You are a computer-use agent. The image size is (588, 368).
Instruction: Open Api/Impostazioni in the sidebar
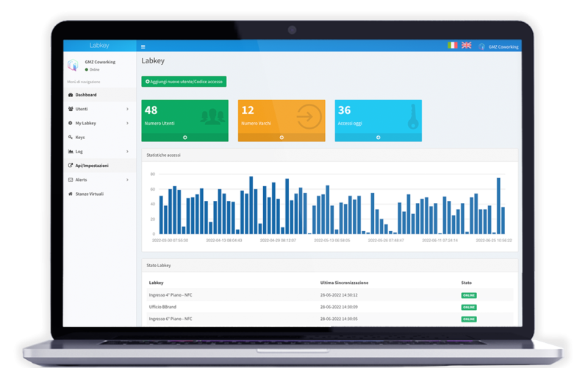coord(92,166)
